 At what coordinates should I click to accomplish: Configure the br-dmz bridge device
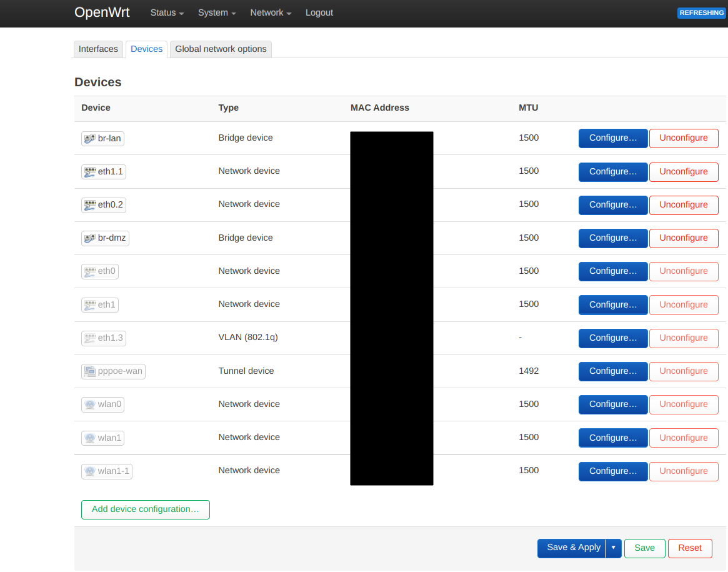613,238
